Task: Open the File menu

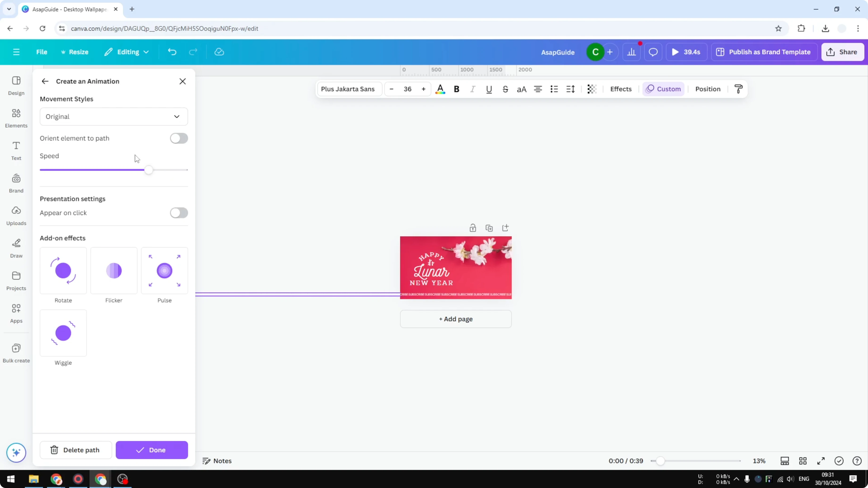Action: tap(42, 52)
